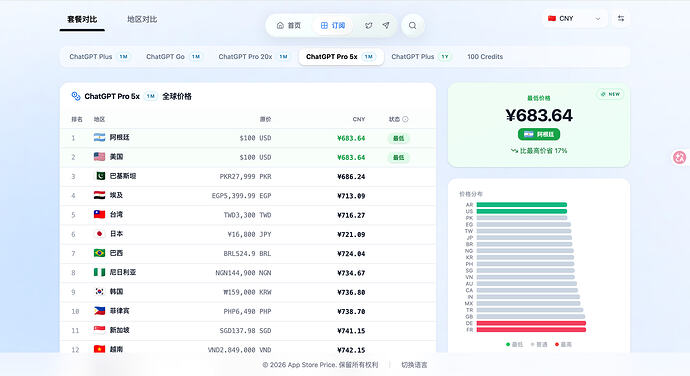The image size is (690, 376).
Task: Click the 原价 column header
Action: pyautogui.click(x=265, y=119)
